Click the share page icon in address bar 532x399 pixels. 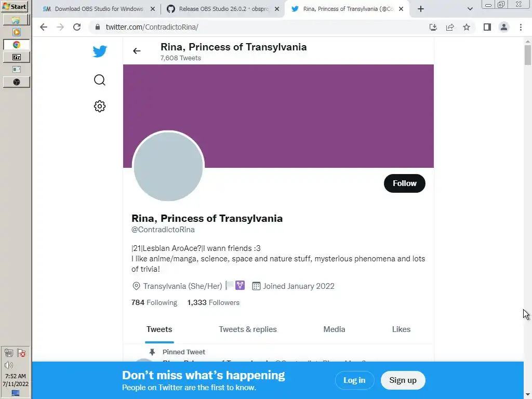(450, 27)
